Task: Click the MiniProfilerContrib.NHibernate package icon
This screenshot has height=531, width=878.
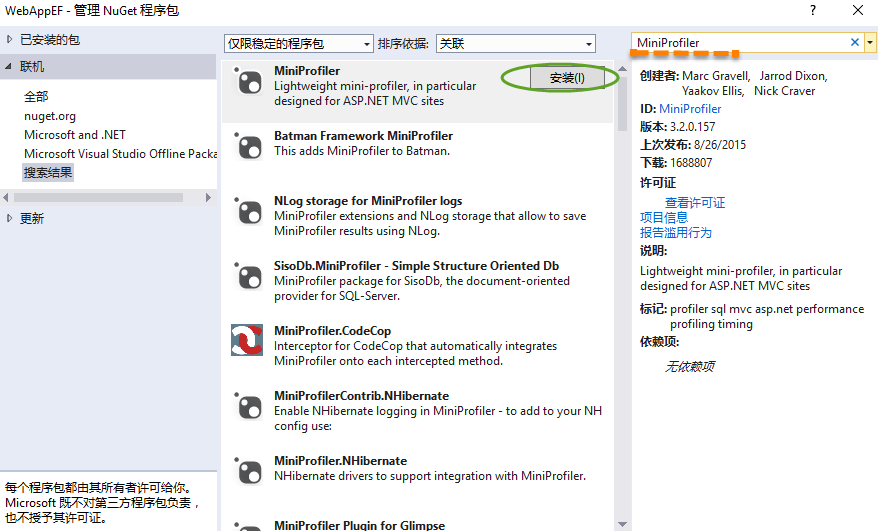Action: click(247, 407)
